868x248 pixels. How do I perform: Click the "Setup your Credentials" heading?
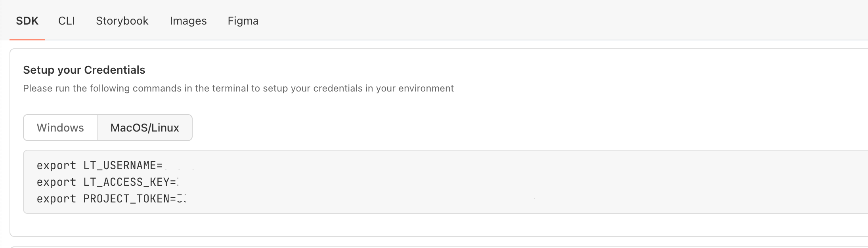click(84, 70)
